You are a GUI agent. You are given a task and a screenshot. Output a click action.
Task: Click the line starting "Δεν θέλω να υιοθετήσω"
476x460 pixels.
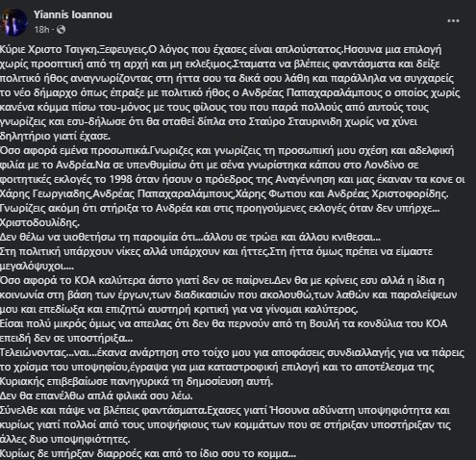190,237
